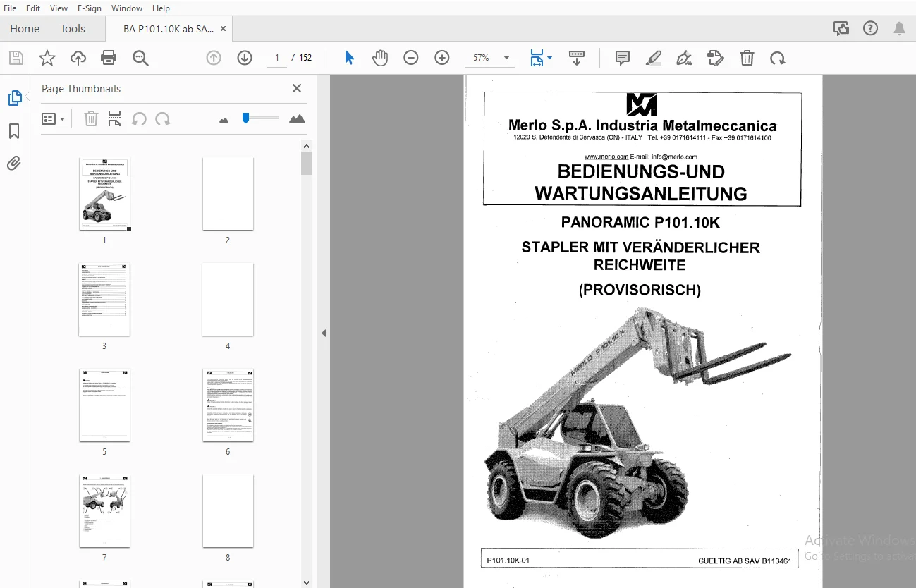The width and height of the screenshot is (916, 588).
Task: Click the www.merlo.com link in the document
Action: [606, 157]
